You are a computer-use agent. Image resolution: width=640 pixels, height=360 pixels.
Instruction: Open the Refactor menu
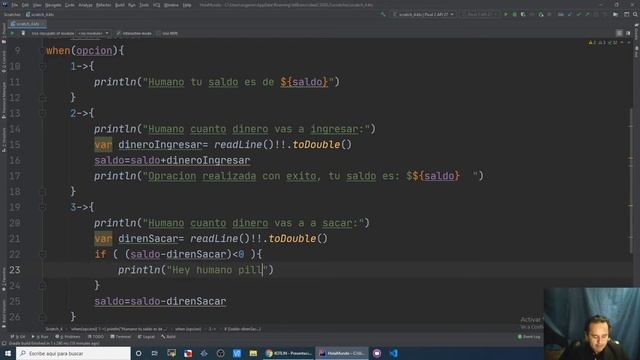click(x=103, y=5)
